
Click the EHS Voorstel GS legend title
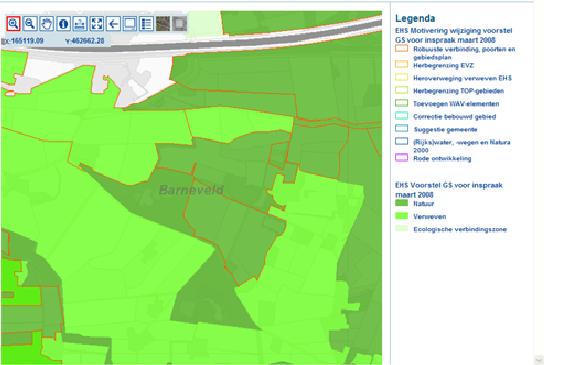(449, 190)
